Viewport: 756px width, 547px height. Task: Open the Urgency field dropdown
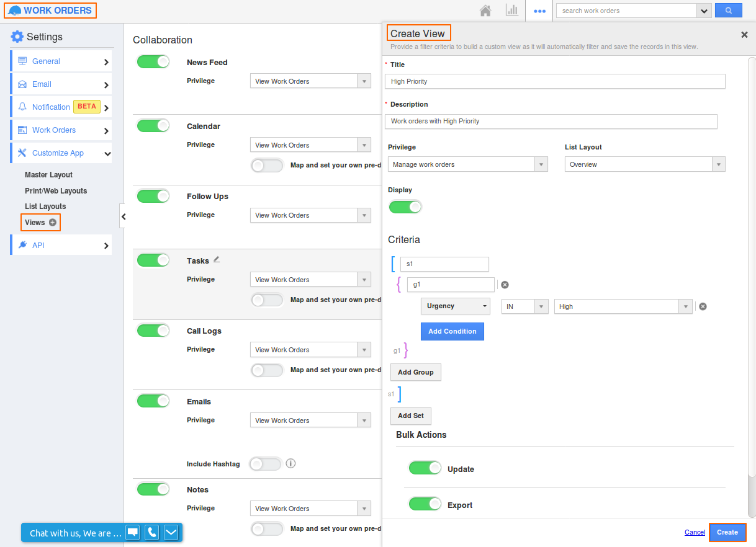[x=455, y=306]
